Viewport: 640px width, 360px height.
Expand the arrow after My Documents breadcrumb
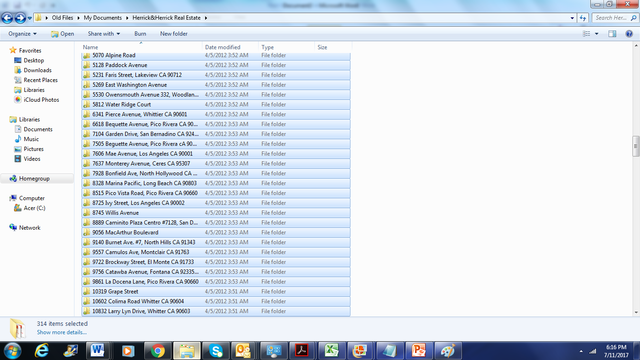pos(127,18)
